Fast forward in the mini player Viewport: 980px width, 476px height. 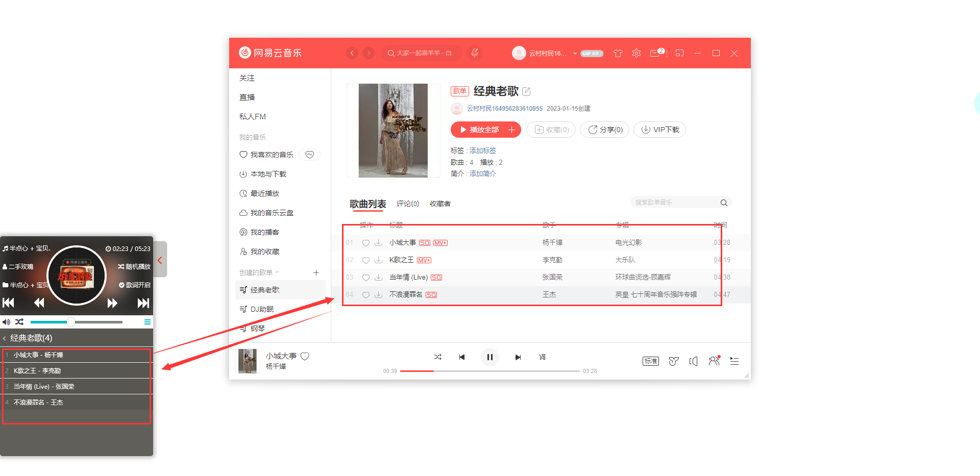(x=112, y=303)
